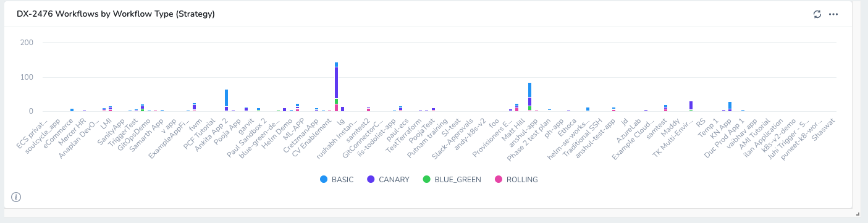The height and width of the screenshot is (223, 868).
Task: Click the pink ROLLING legend color dot
Action: pyautogui.click(x=499, y=180)
